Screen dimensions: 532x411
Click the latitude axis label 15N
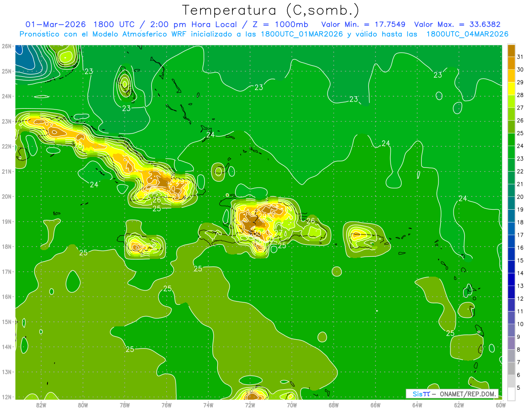point(7,322)
